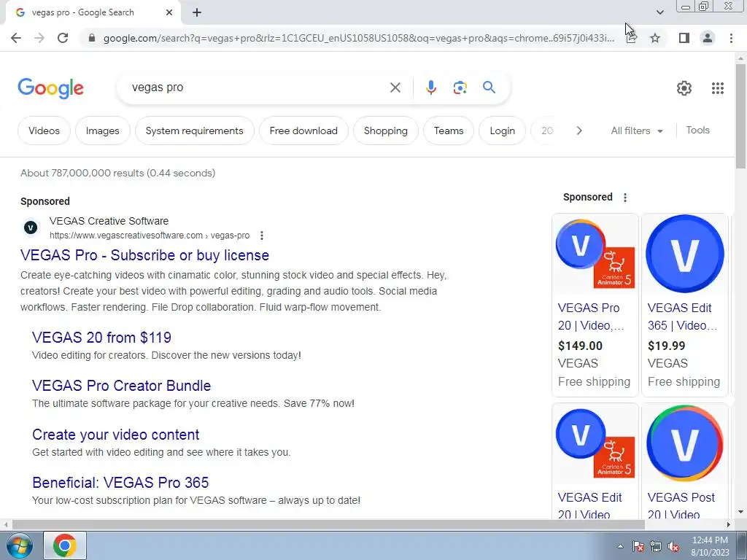The height and width of the screenshot is (560, 747).
Task: Click the vertical scrollbar thumb
Action: click(x=740, y=115)
